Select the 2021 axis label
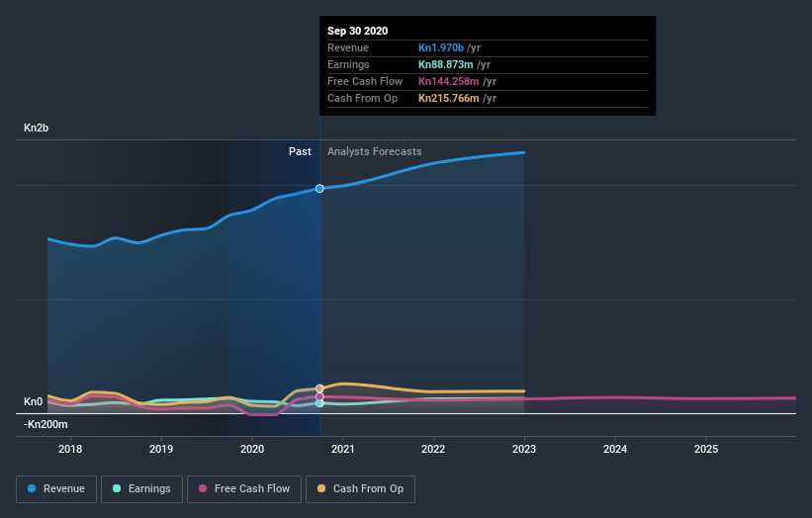Image resolution: width=812 pixels, height=518 pixels. pos(343,449)
